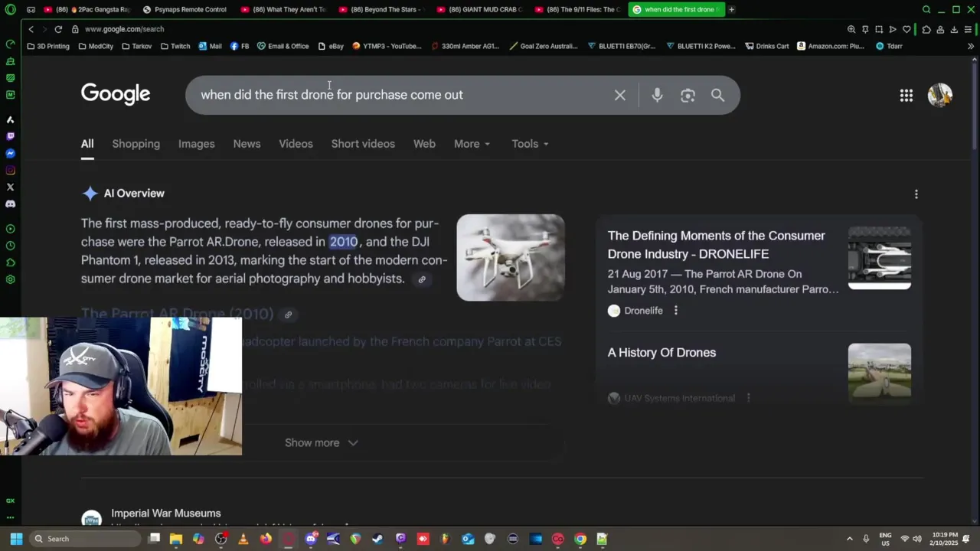Open the Twitch bookmarks folder
Image resolution: width=980 pixels, height=551 pixels.
point(175,46)
